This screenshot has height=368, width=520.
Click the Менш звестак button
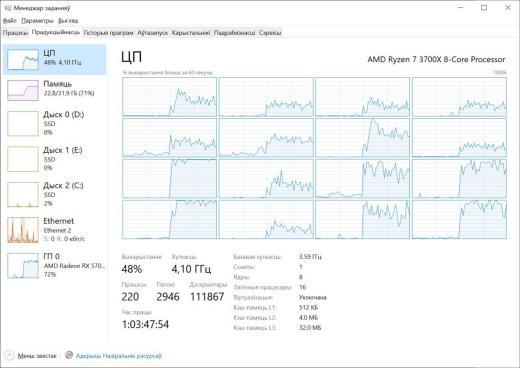click(37, 356)
